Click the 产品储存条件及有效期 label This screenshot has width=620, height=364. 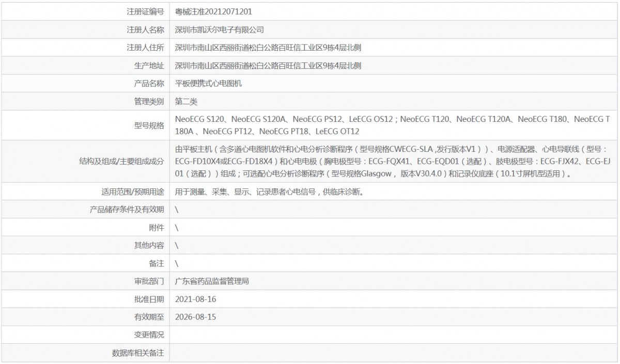[x=127, y=210]
